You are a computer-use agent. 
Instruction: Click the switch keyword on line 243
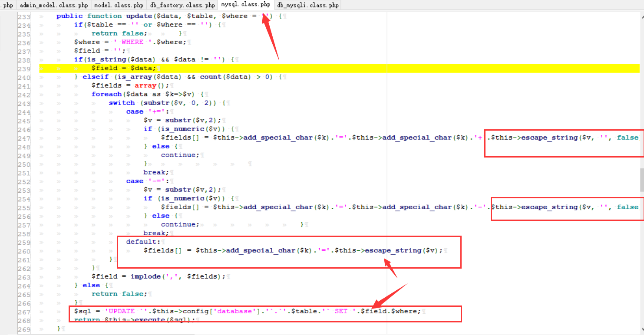pos(122,103)
